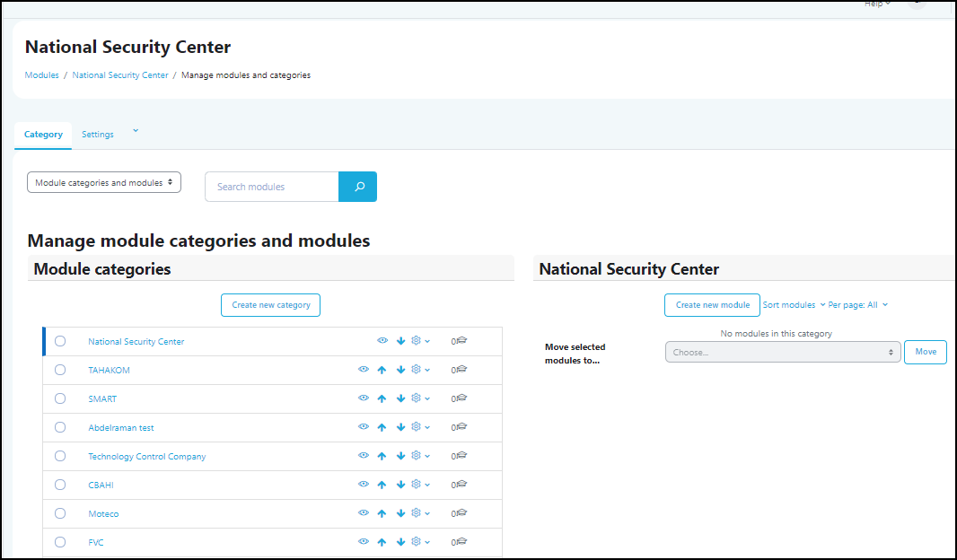This screenshot has width=957, height=560.
Task: Click Create new category button
Action: pos(270,305)
